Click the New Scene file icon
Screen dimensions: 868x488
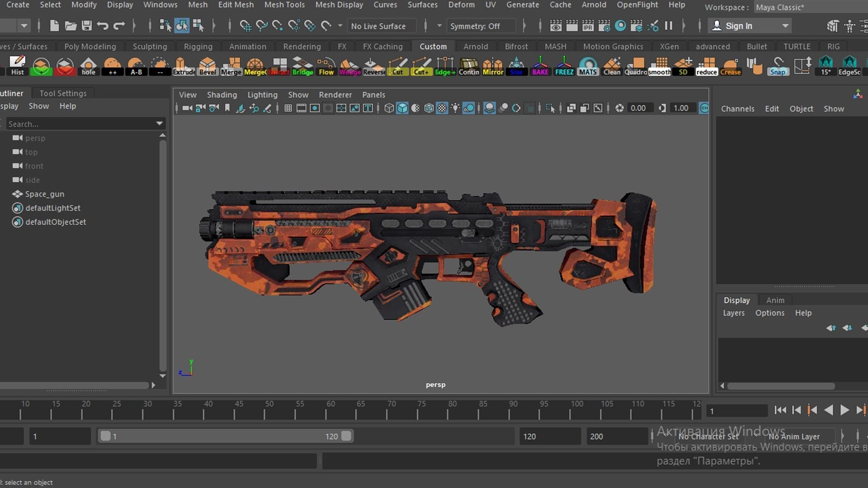click(x=54, y=26)
